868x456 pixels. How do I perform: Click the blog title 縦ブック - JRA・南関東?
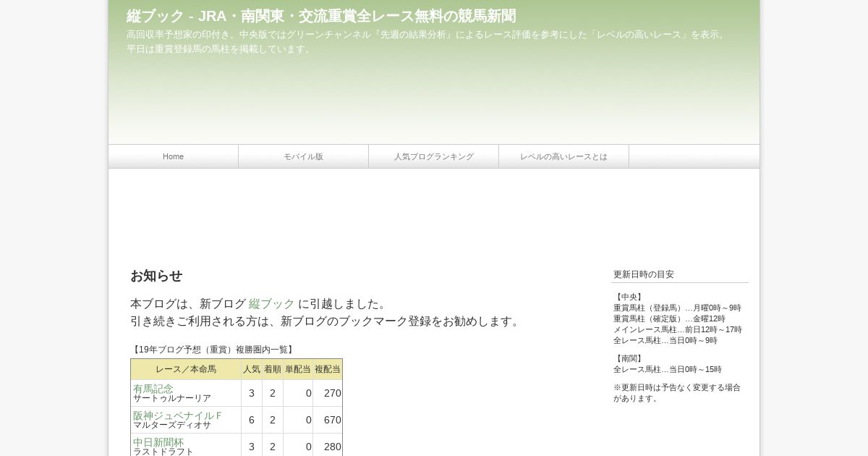(321, 16)
